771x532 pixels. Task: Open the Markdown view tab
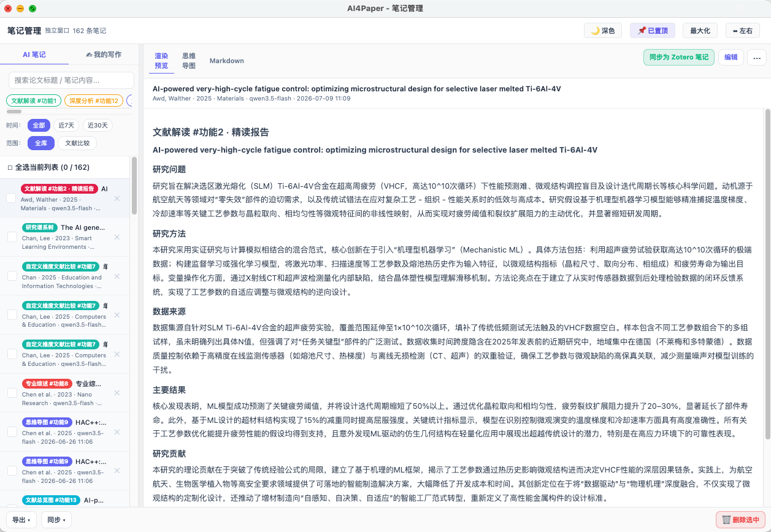coord(227,61)
